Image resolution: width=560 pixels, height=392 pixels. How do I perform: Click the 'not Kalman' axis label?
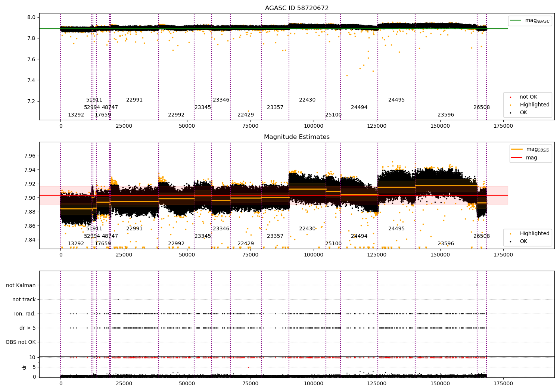point(21,285)
